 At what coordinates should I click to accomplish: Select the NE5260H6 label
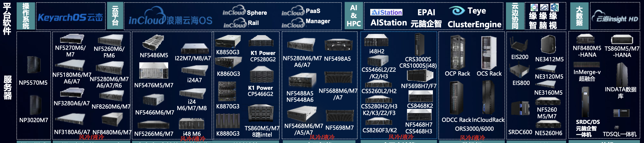548,133
